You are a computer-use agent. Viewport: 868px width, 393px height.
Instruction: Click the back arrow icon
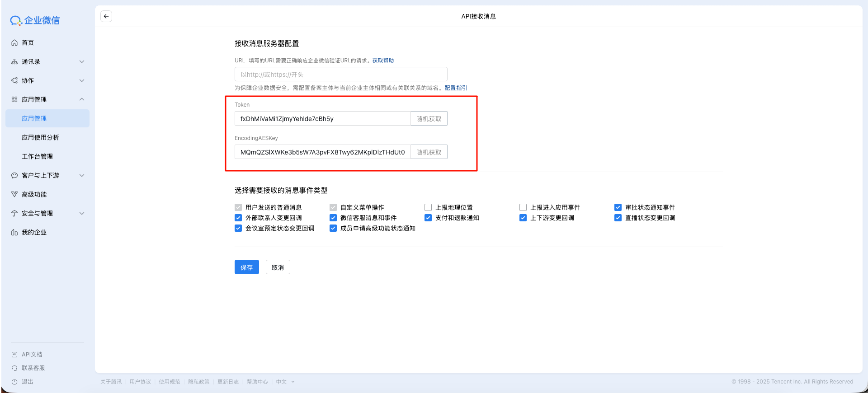106,16
